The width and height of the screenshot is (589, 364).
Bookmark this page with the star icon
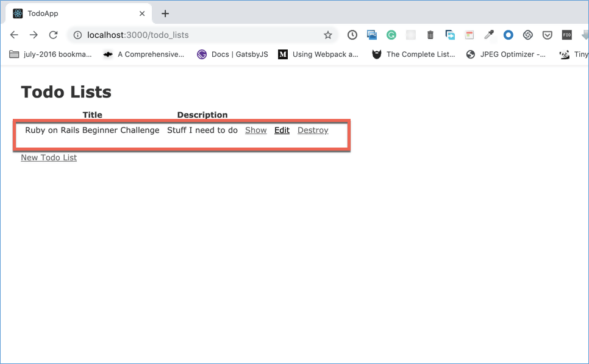(x=328, y=35)
